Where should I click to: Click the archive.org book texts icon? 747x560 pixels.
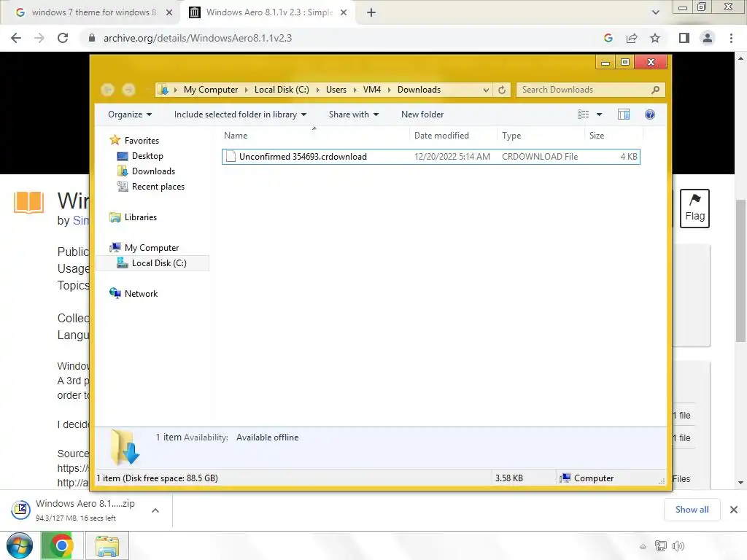pyautogui.click(x=29, y=203)
